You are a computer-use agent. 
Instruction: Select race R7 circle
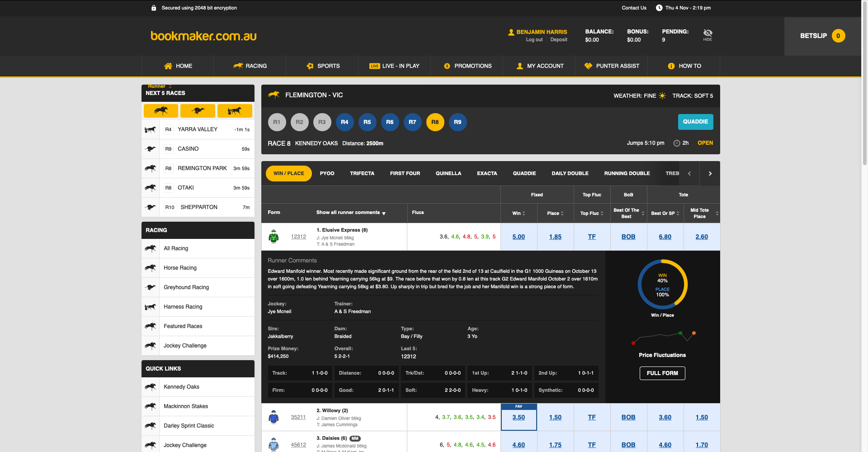412,122
